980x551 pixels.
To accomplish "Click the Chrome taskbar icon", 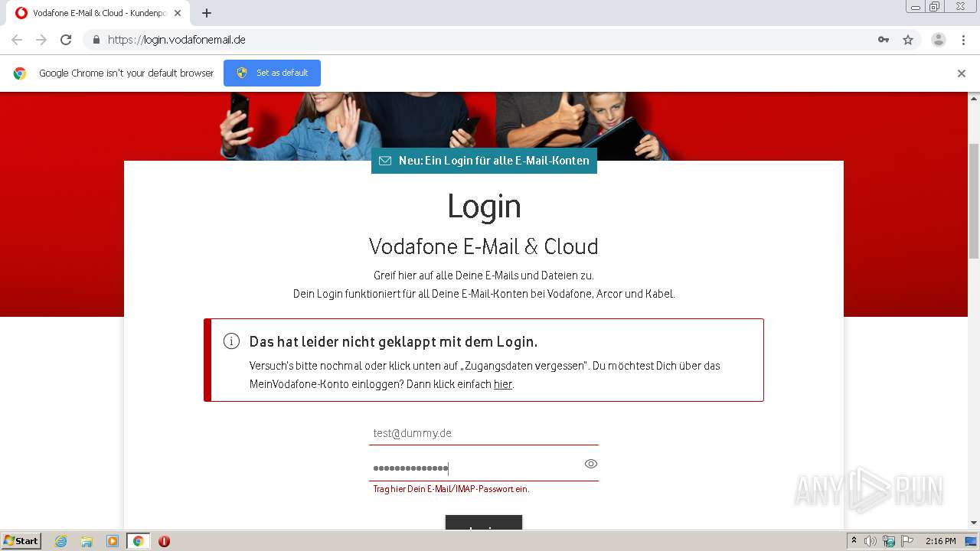I will [138, 541].
